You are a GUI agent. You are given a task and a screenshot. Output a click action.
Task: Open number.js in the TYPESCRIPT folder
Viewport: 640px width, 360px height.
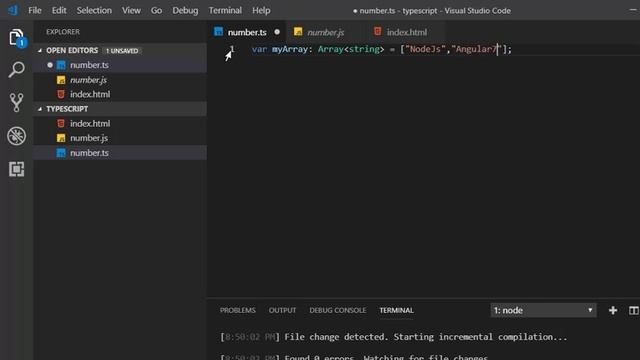click(120, 138)
